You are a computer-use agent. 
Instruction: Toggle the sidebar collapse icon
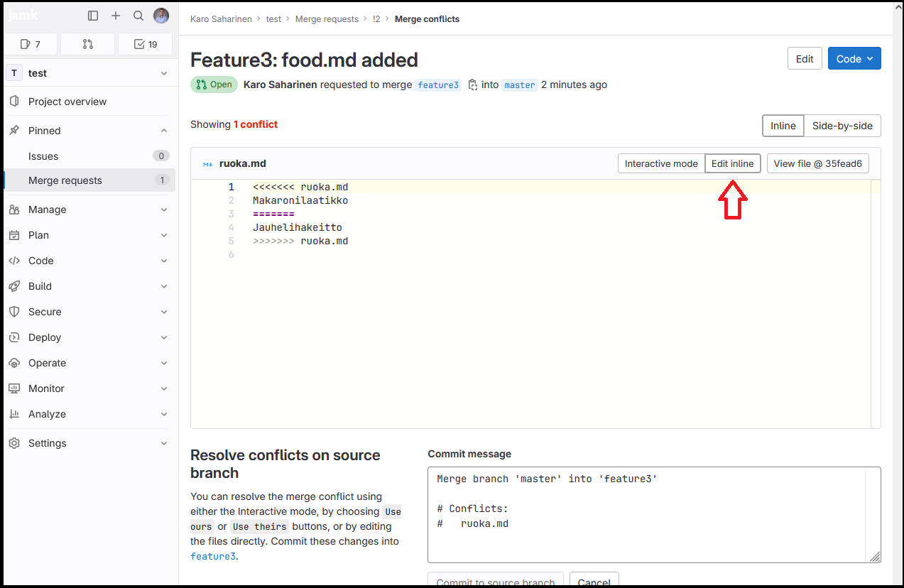click(x=93, y=16)
